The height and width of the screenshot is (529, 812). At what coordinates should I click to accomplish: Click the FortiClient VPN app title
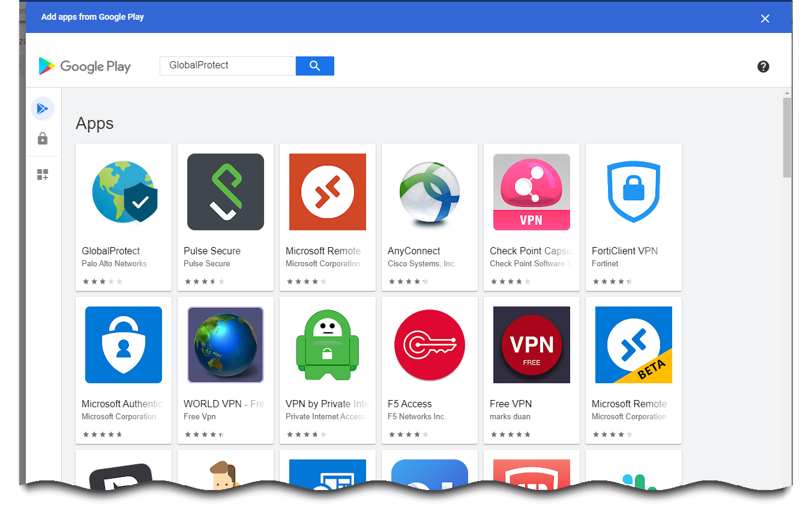625,251
